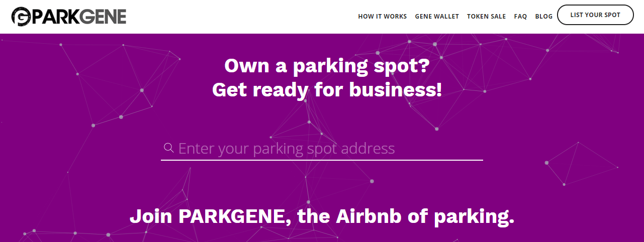The height and width of the screenshot is (242, 644).
Task: Click the circular G logo icon
Action: (x=21, y=16)
